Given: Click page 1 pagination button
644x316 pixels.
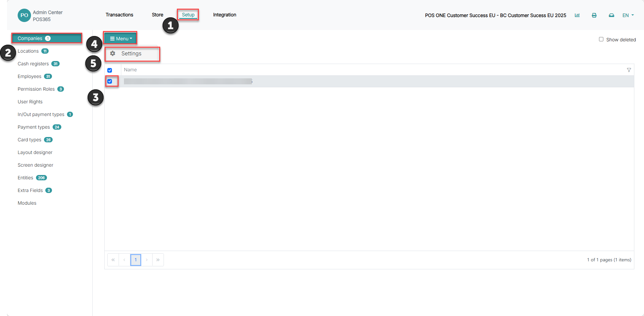Looking at the screenshot, I should tap(136, 260).
